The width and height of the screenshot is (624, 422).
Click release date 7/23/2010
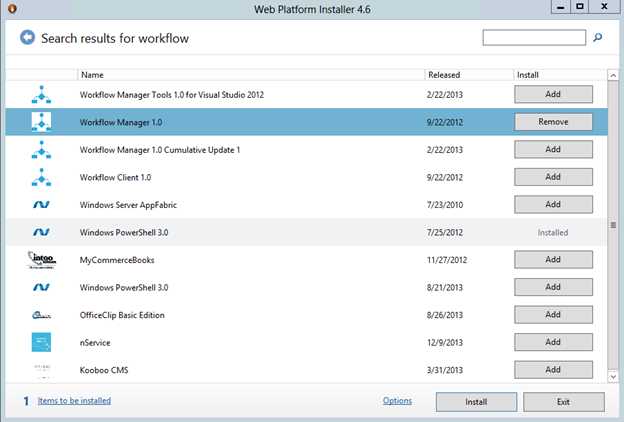pyautogui.click(x=445, y=205)
